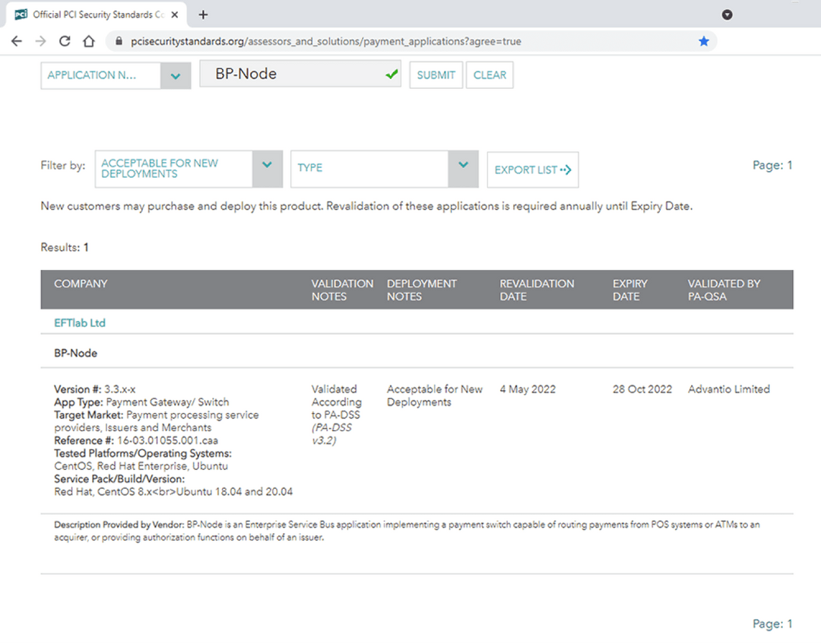Click the top Page: 1 indicator
Image resolution: width=821 pixels, height=644 pixels.
772,166
